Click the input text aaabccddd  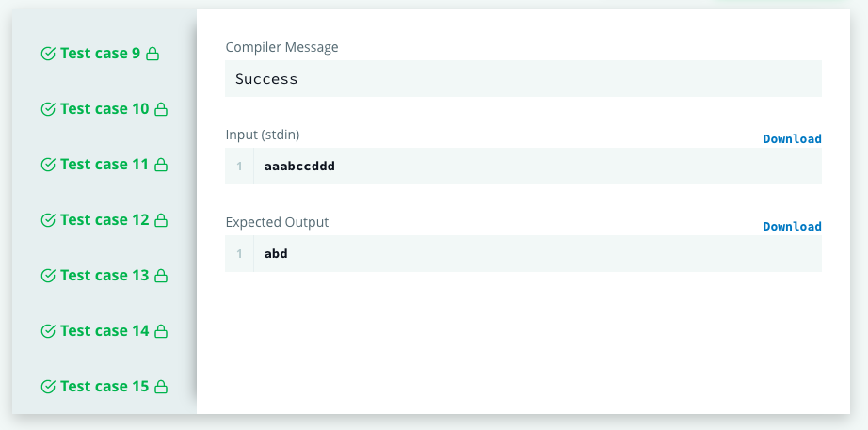pyautogui.click(x=299, y=166)
